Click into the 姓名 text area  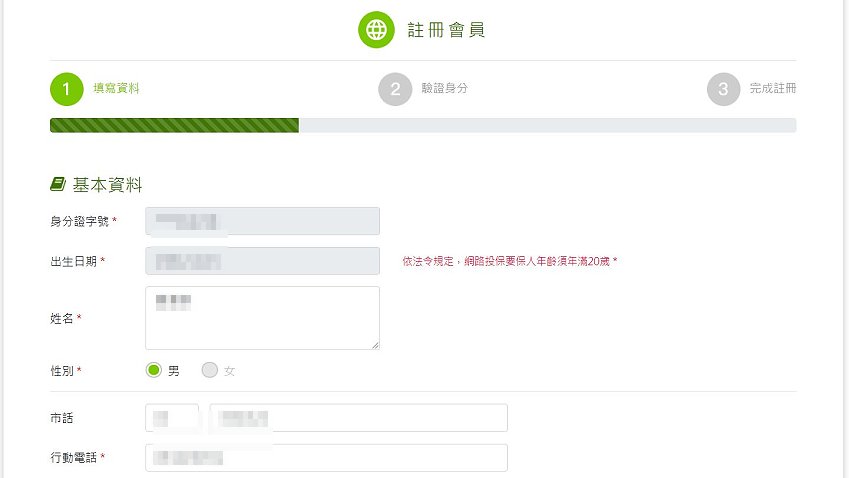tap(262, 318)
